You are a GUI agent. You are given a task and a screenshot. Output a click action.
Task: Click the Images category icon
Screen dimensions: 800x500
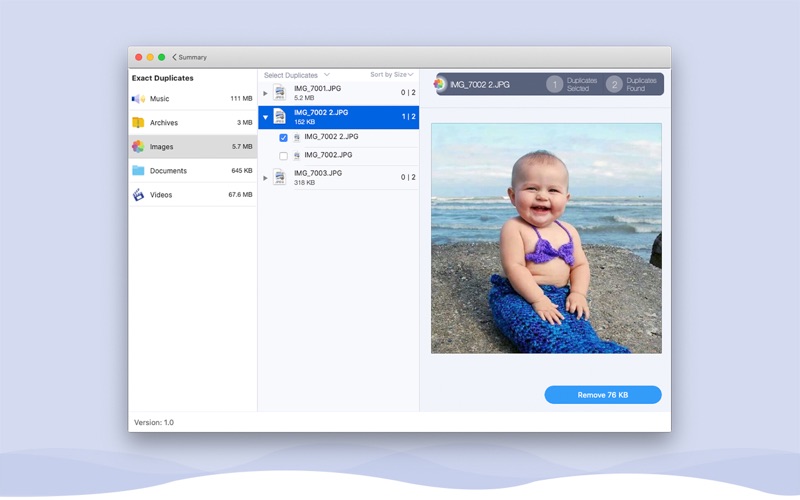click(138, 147)
